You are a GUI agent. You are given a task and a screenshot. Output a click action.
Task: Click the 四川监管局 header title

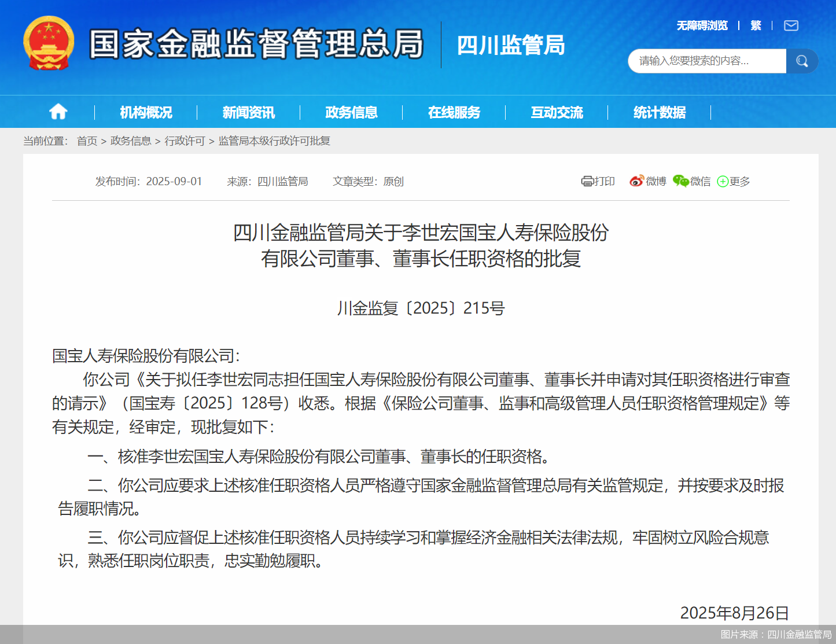(x=511, y=45)
